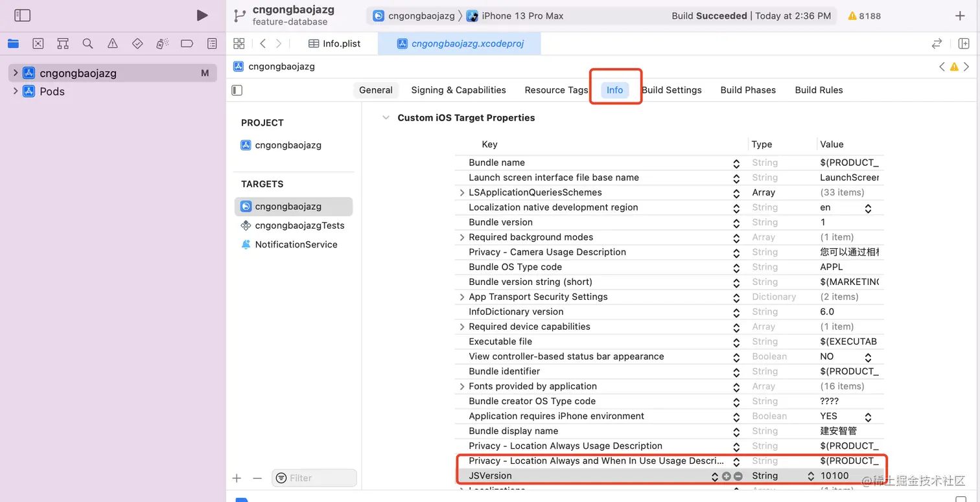This screenshot has width=980, height=502.
Task: Add a new target with plus button
Action: pos(237,478)
